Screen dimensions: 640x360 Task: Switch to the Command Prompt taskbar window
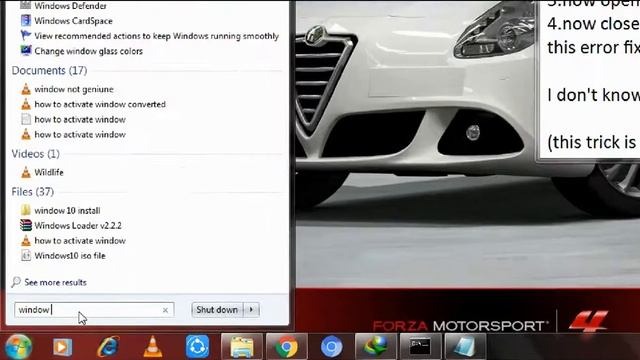click(420, 347)
